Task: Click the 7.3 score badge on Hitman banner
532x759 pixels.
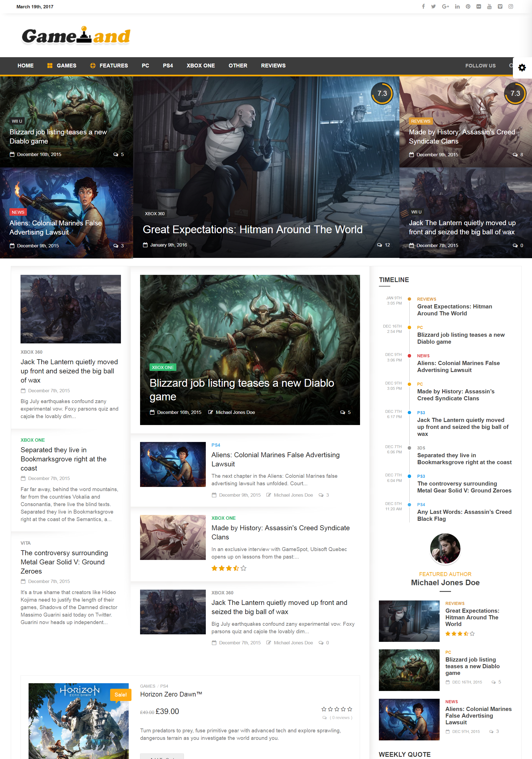Action: (x=382, y=94)
